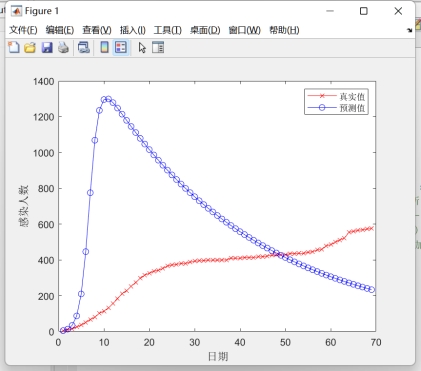Open the 帮助(H) menu

[284, 30]
